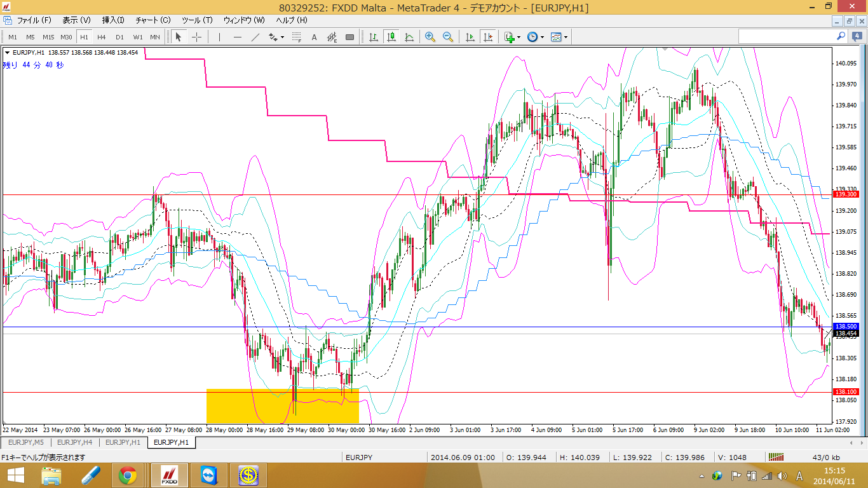Open the indicators list button
Image resolution: width=868 pixels, height=488 pixels.
pyautogui.click(x=509, y=37)
